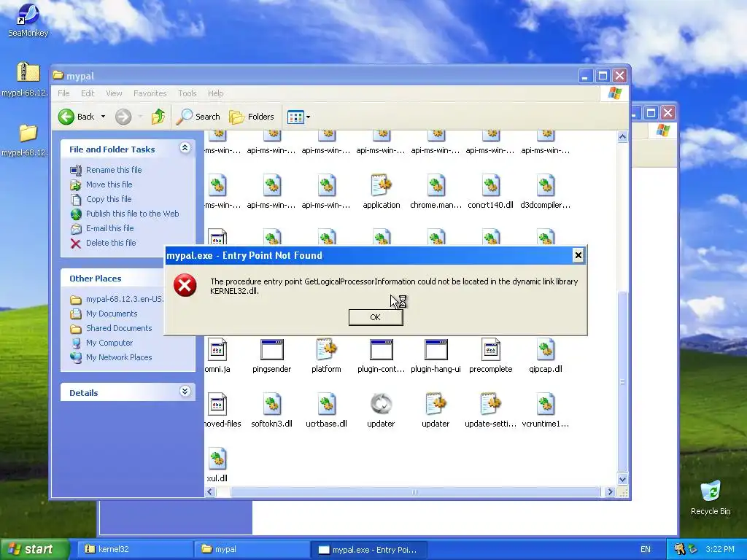Select the updater settings file with notepad icon
Screen dimensions: 747x560
pyautogui.click(x=436, y=404)
